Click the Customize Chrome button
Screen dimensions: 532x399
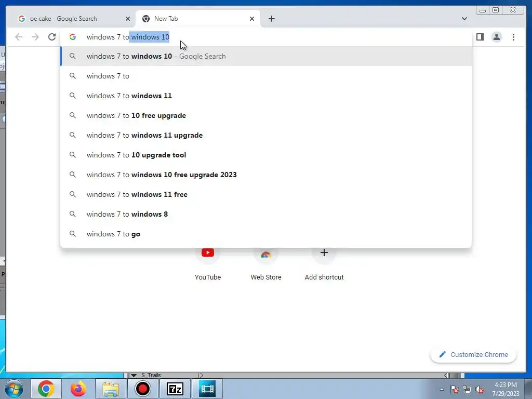[473, 354]
